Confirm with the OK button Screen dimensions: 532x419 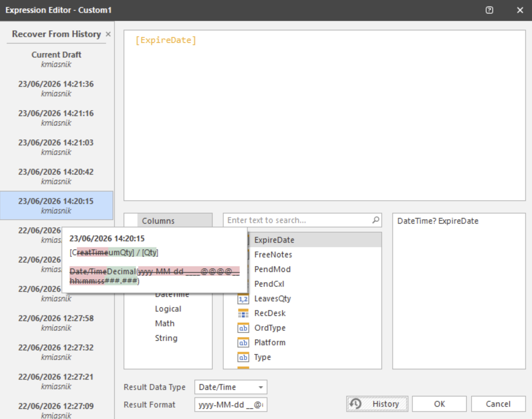439,404
